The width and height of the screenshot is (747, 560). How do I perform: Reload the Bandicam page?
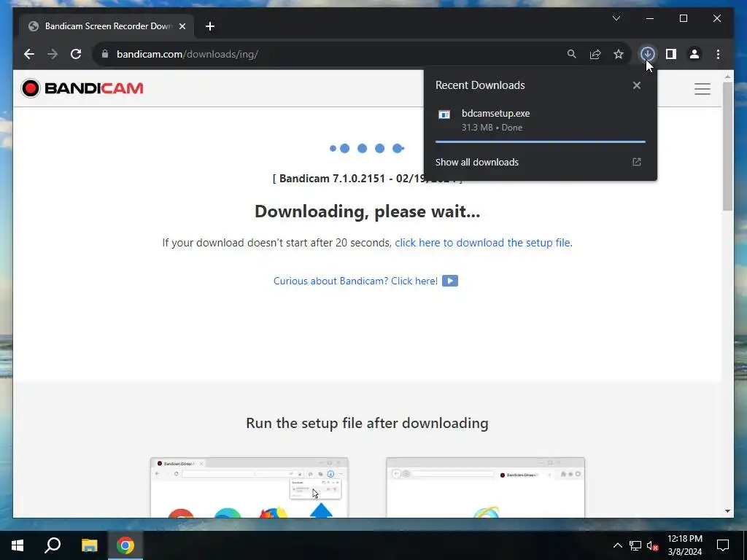[x=76, y=54]
